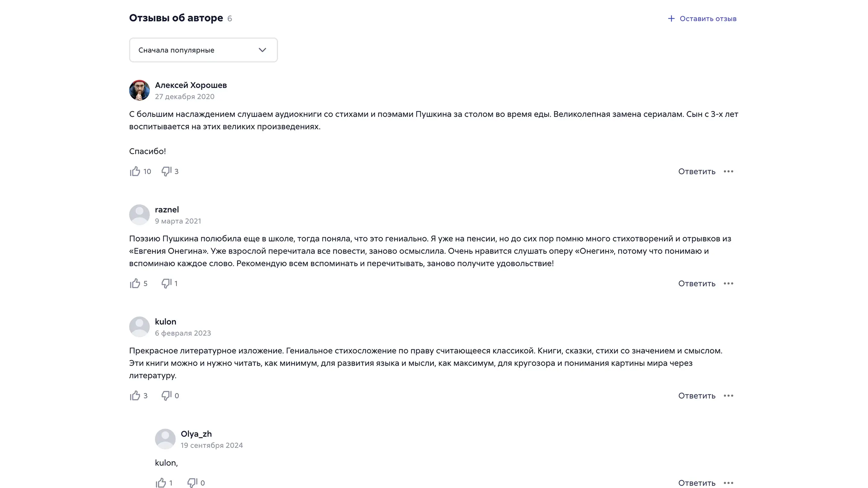
Task: Reply to kulon's review
Action: click(x=697, y=396)
